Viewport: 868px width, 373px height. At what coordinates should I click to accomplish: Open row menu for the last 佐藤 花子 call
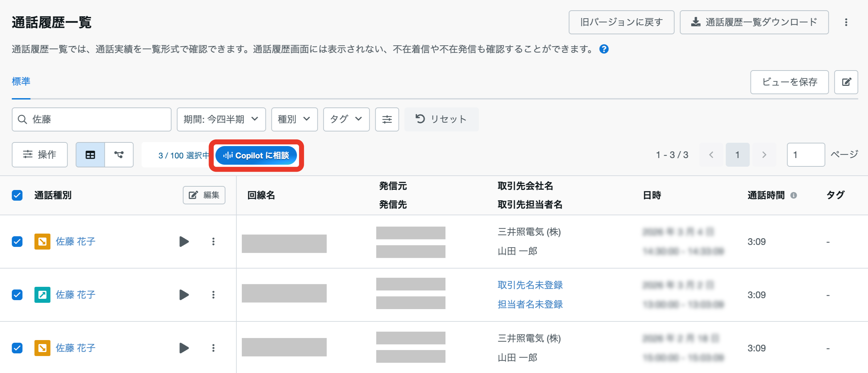pos(213,348)
